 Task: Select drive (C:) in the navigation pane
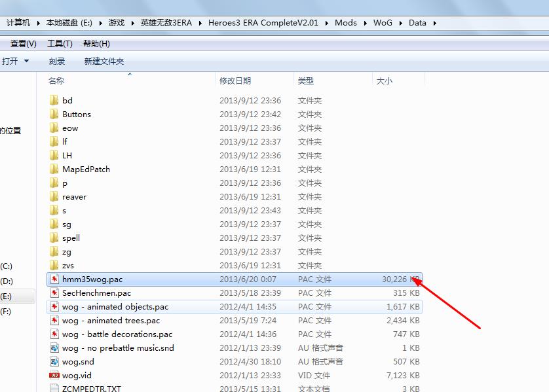tap(7, 266)
